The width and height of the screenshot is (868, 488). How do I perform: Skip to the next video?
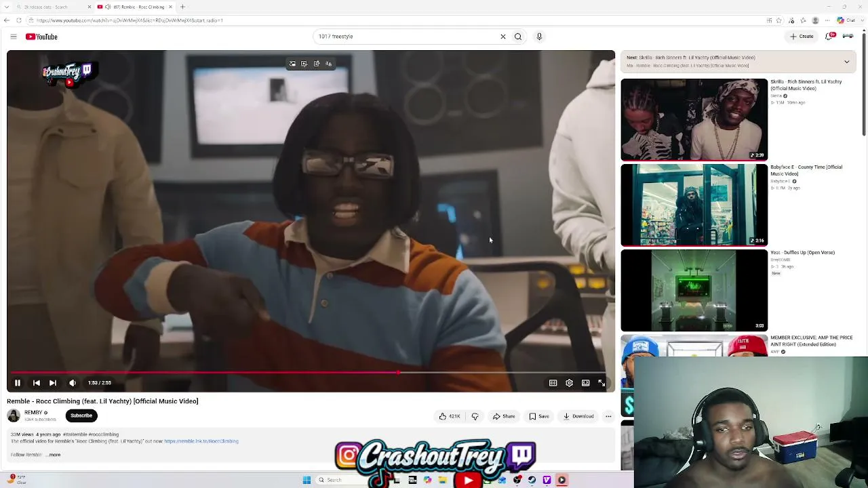click(x=53, y=383)
